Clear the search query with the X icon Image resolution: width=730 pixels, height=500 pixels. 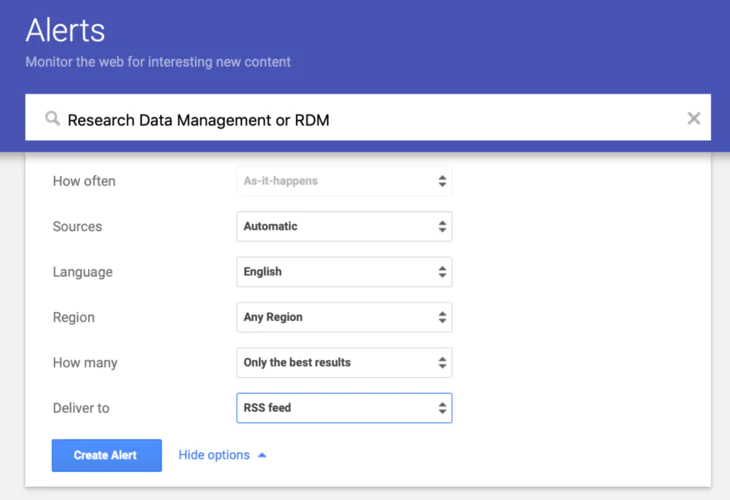(x=694, y=118)
